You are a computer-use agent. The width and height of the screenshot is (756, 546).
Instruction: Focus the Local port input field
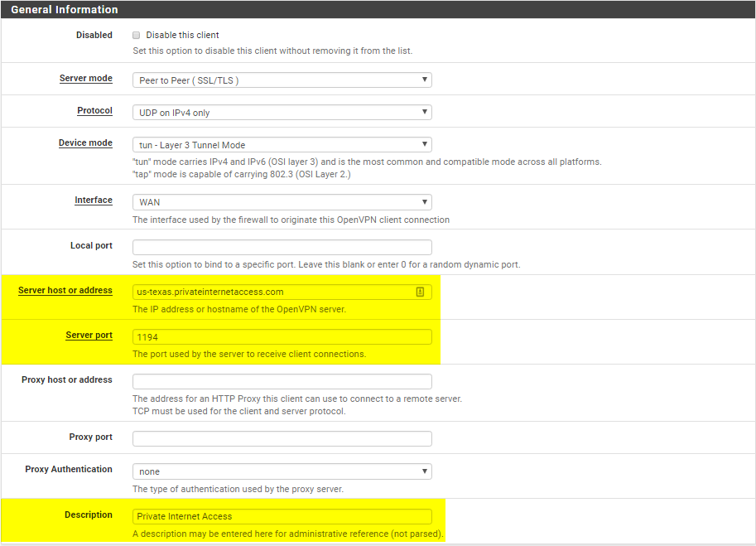coord(282,247)
